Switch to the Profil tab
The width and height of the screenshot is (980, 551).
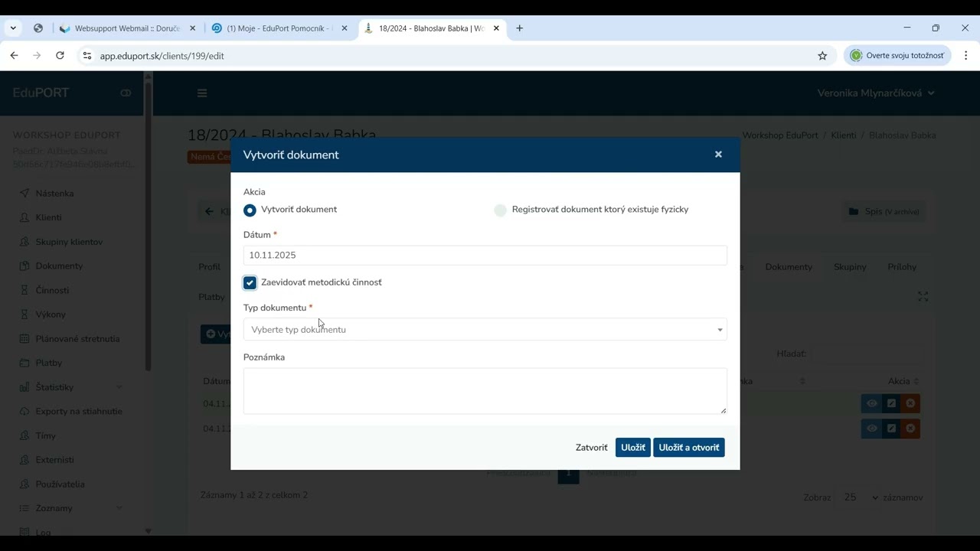209,267
